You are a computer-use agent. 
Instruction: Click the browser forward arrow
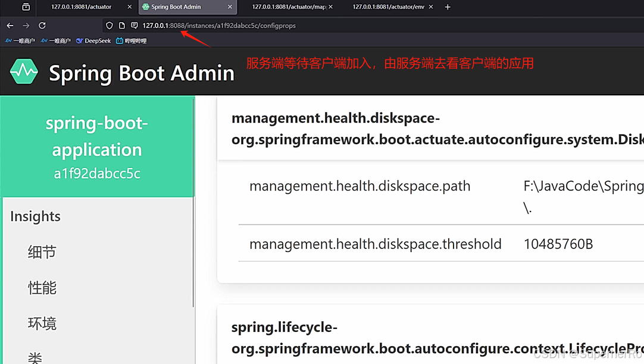(x=26, y=26)
